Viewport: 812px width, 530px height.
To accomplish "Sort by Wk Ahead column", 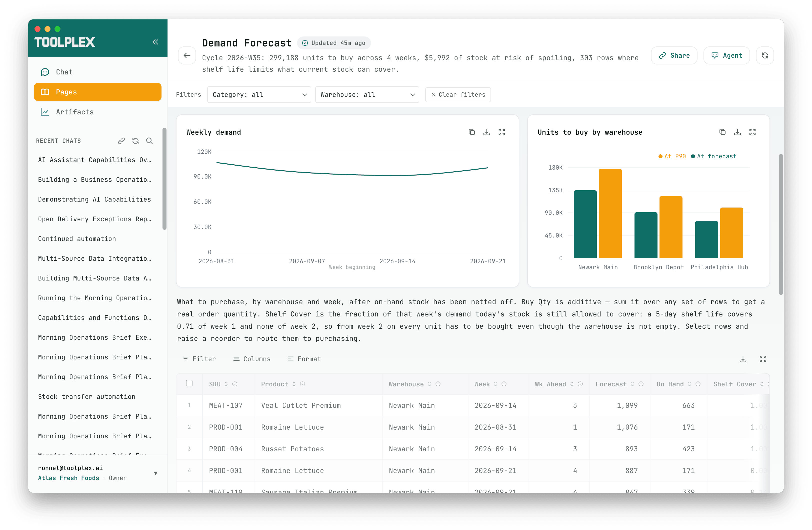I will pyautogui.click(x=571, y=384).
